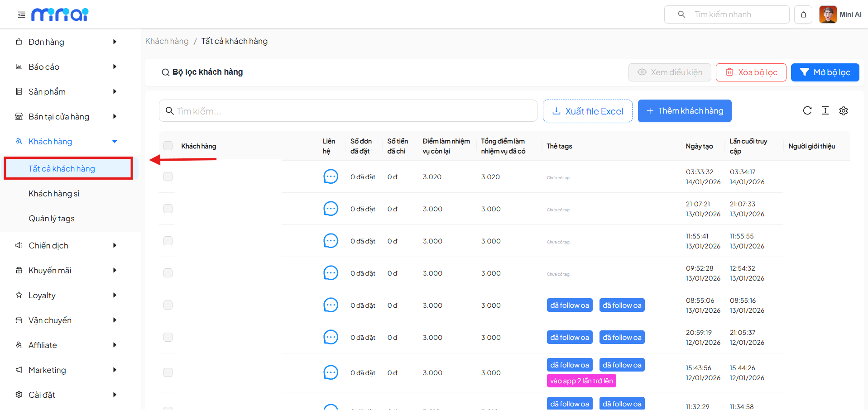Check the first customer row checkbox

click(x=168, y=176)
